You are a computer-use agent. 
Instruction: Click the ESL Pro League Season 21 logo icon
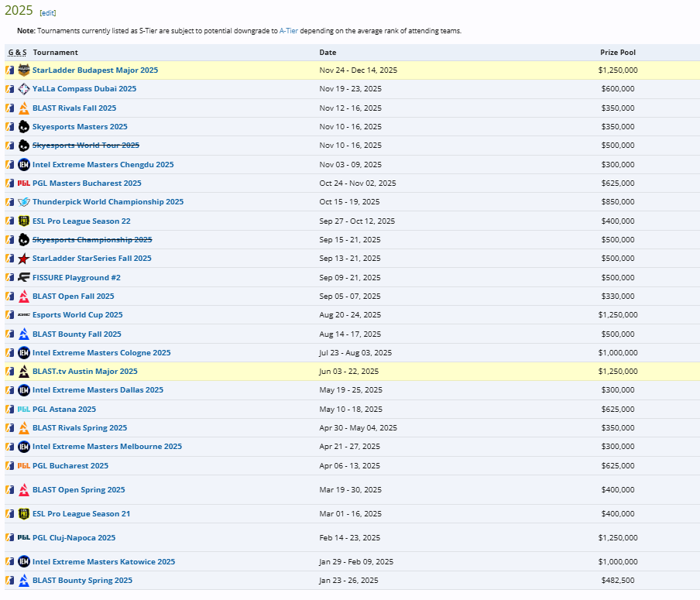24,514
